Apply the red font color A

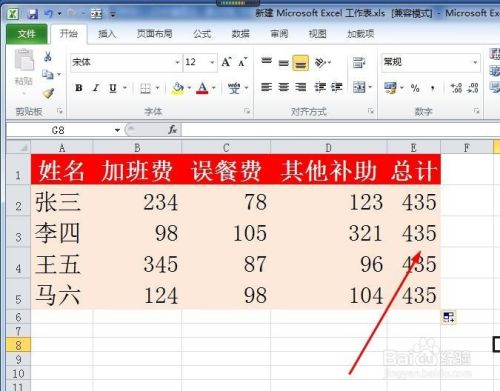point(202,88)
